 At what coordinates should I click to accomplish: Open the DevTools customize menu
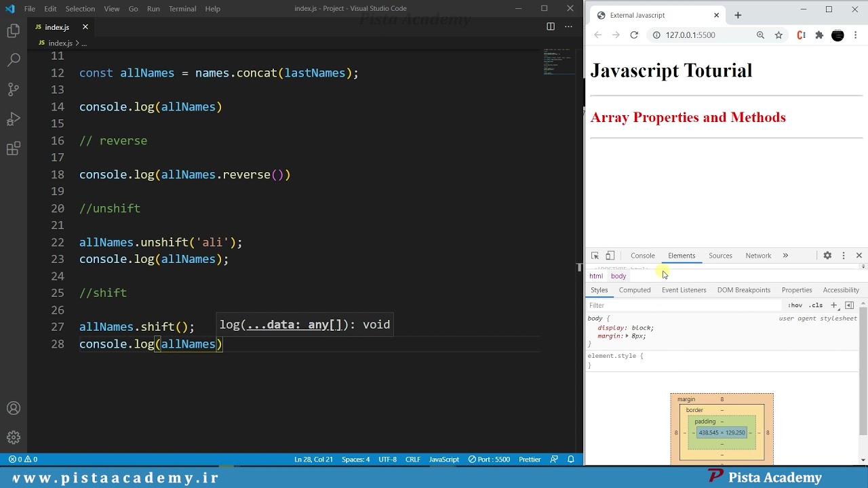[x=844, y=256]
